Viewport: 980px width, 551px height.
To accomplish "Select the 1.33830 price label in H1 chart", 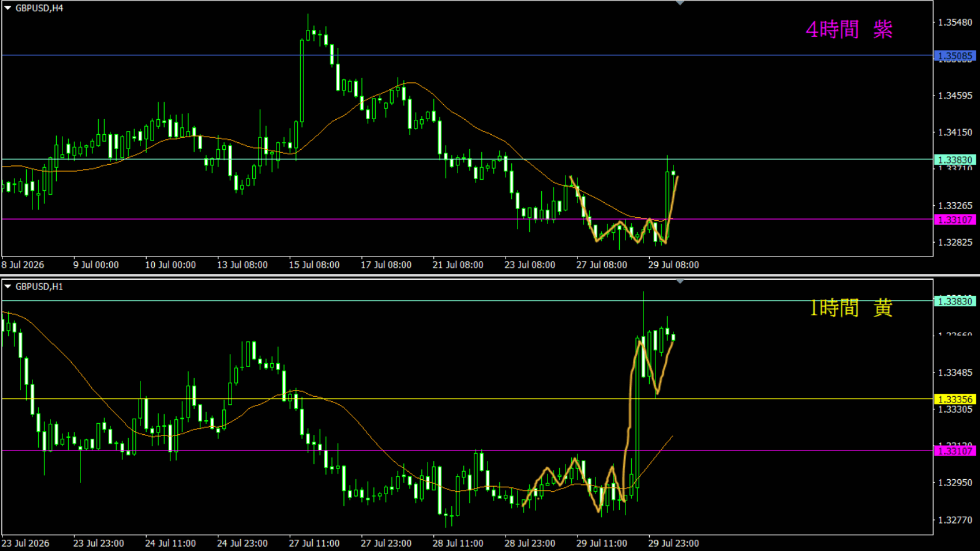I will point(955,301).
